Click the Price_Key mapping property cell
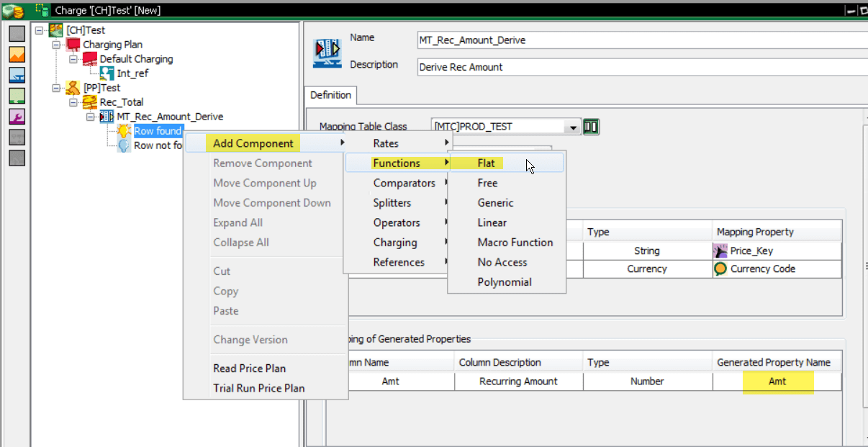The width and height of the screenshot is (868, 447). tap(777, 251)
